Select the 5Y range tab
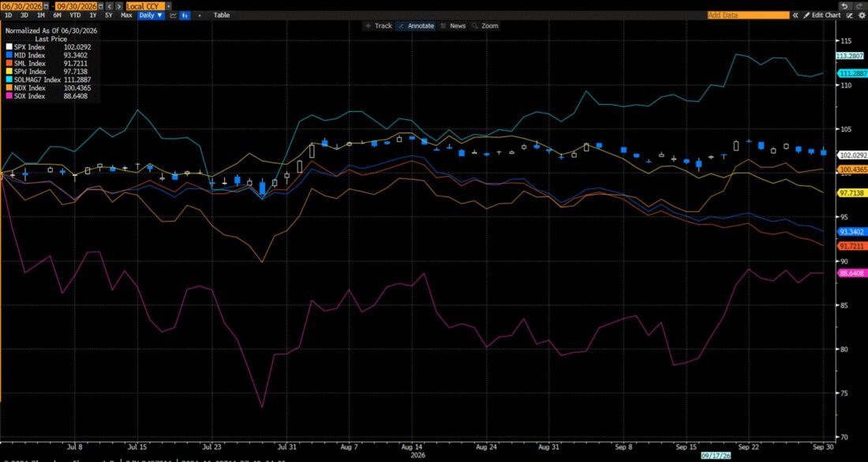 coord(109,16)
